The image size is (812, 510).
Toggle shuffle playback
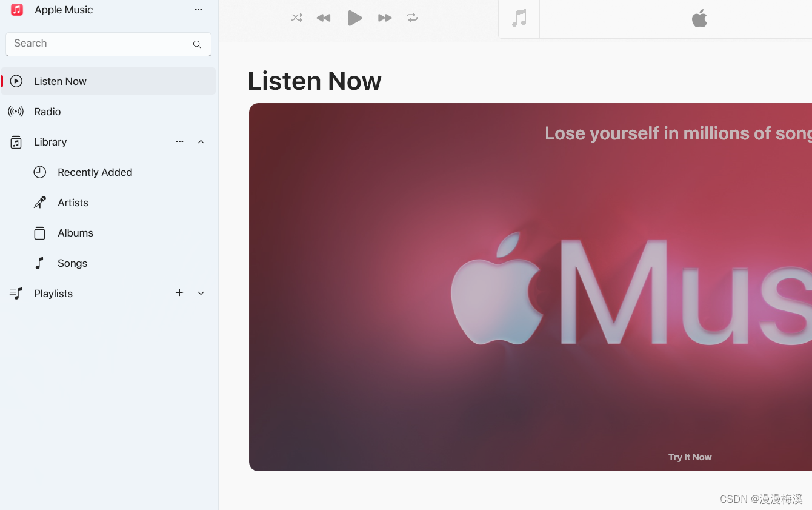[296, 18]
